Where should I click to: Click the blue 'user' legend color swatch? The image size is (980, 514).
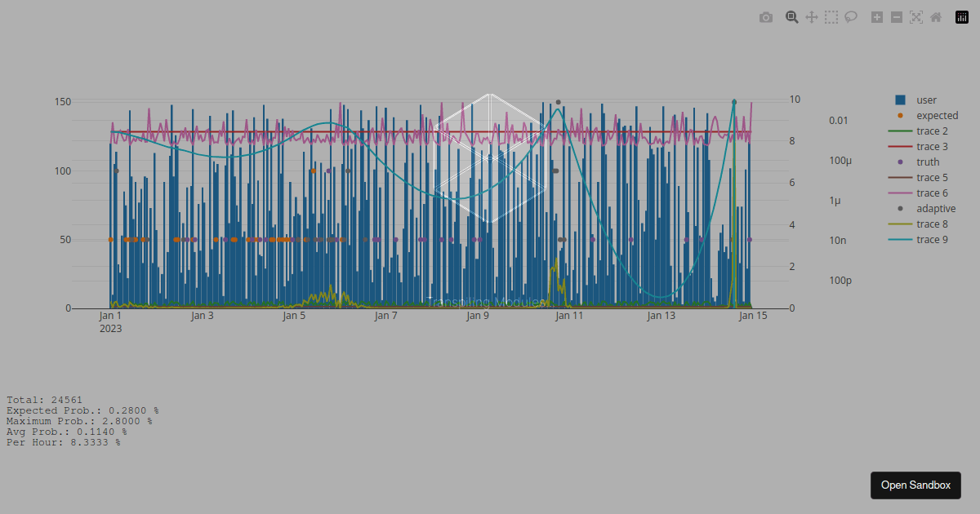click(900, 100)
